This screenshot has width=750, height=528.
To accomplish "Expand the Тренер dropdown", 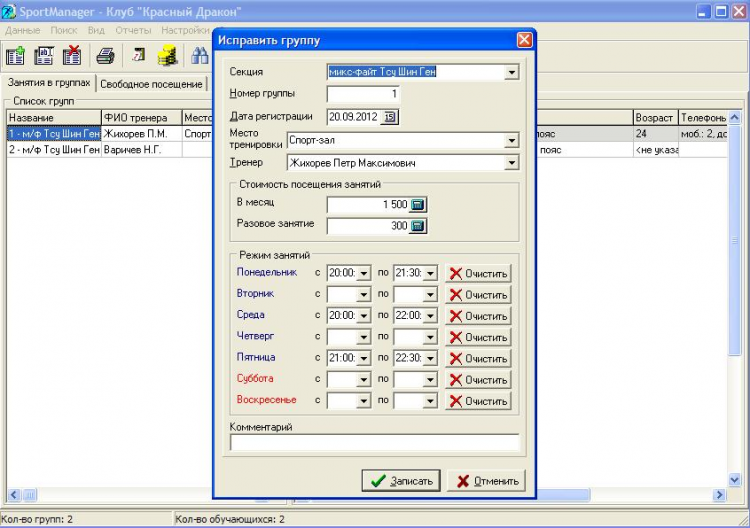I will point(512,163).
